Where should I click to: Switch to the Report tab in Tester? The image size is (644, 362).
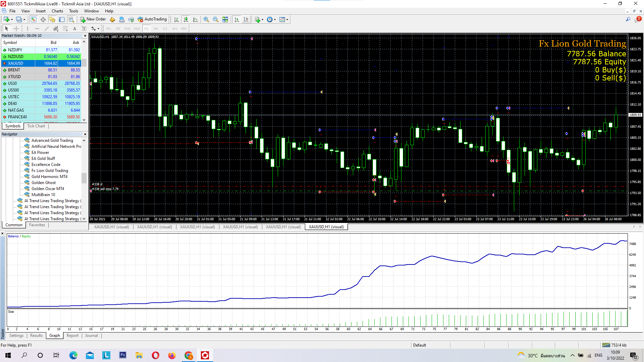click(x=72, y=336)
